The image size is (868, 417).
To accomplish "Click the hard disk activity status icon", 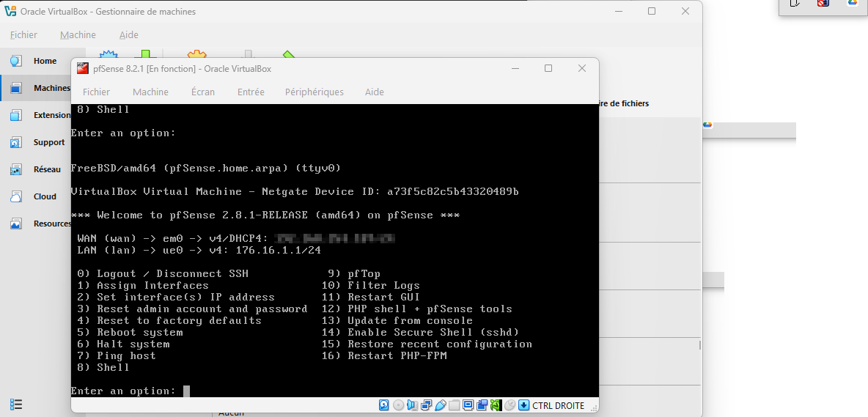I will click(384, 405).
